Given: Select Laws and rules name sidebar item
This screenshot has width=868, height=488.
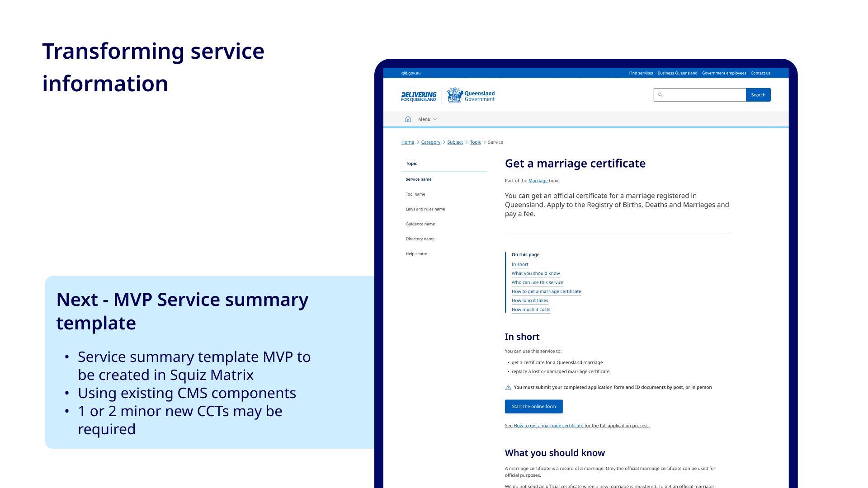Looking at the screenshot, I should coord(425,209).
